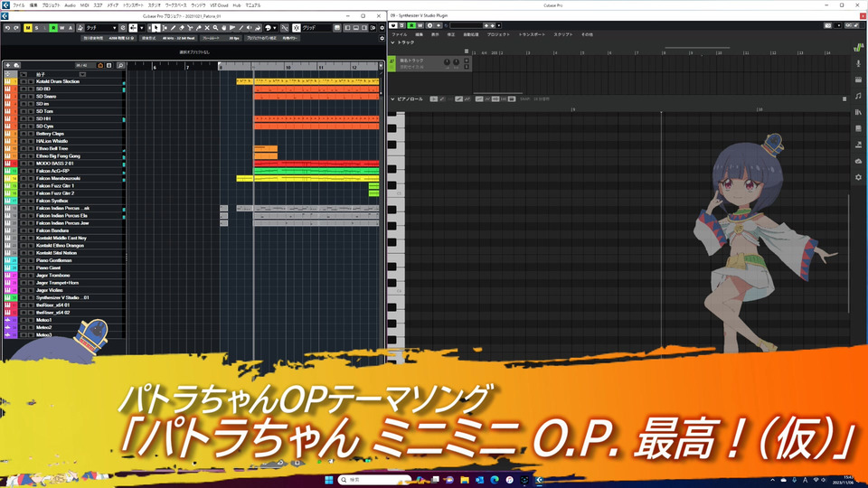Toggle global Write automation W in Cubase
This screenshot has width=868, height=488.
click(x=62, y=28)
